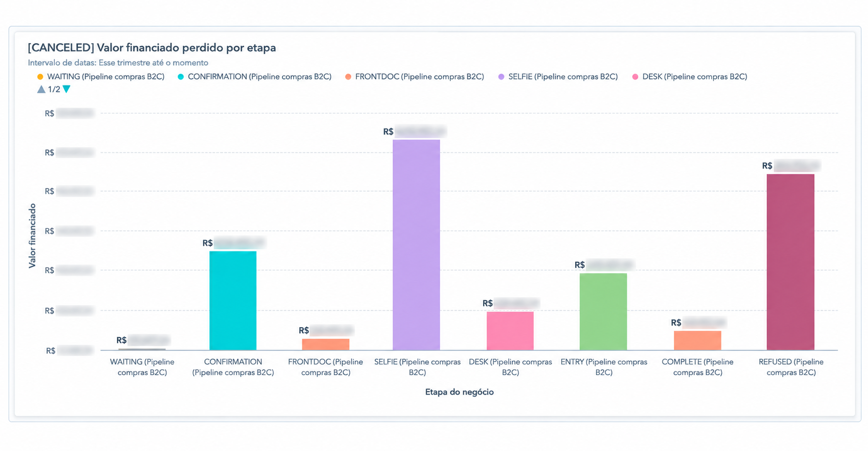Select the dark red REFUSED bar
Viewport: 868px width, 451px height.
[791, 262]
